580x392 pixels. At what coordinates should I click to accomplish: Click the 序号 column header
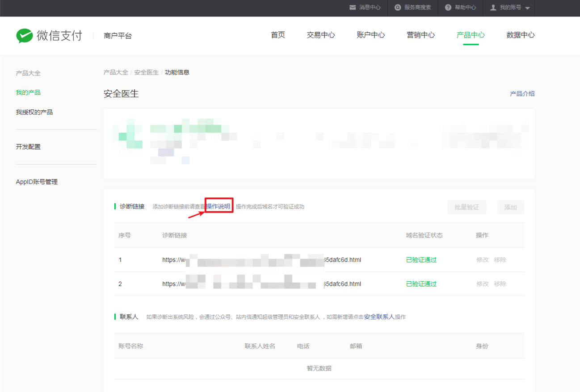[125, 235]
